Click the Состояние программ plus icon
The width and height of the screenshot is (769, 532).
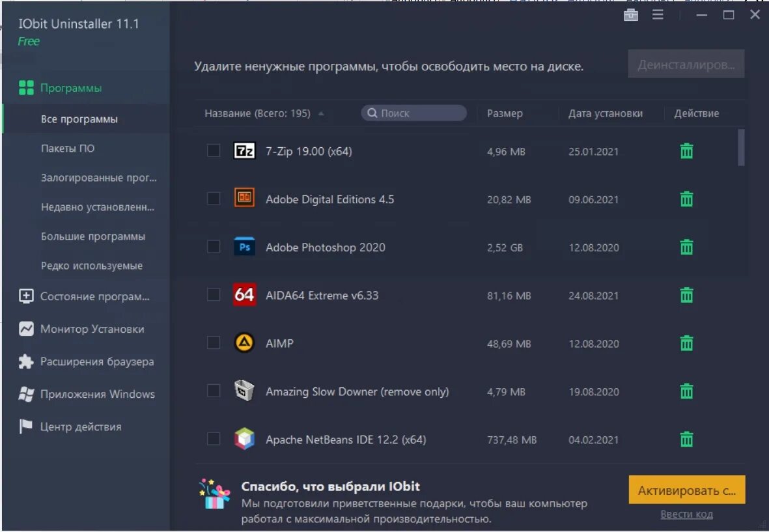click(26, 296)
